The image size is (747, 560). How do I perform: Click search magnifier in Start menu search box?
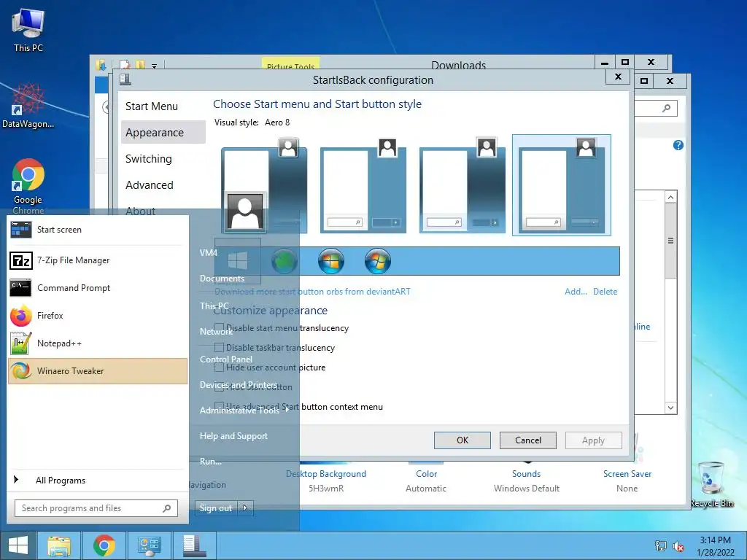click(x=167, y=508)
